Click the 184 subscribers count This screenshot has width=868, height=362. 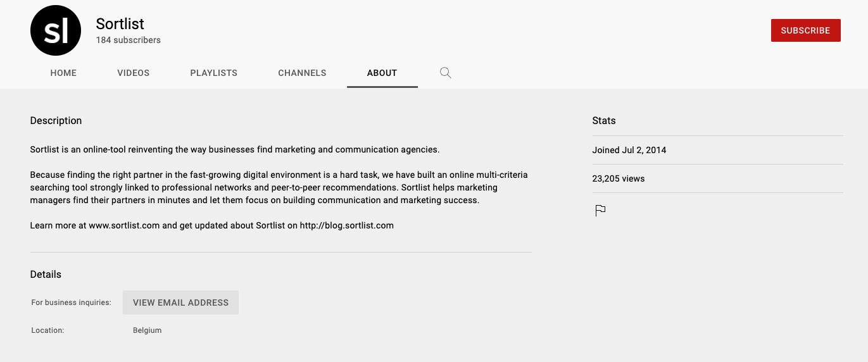(x=129, y=40)
